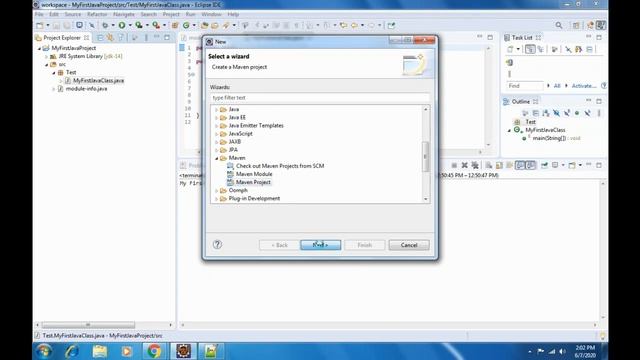Open the Window menu
The height and width of the screenshot is (360, 640).
pyautogui.click(x=211, y=14)
